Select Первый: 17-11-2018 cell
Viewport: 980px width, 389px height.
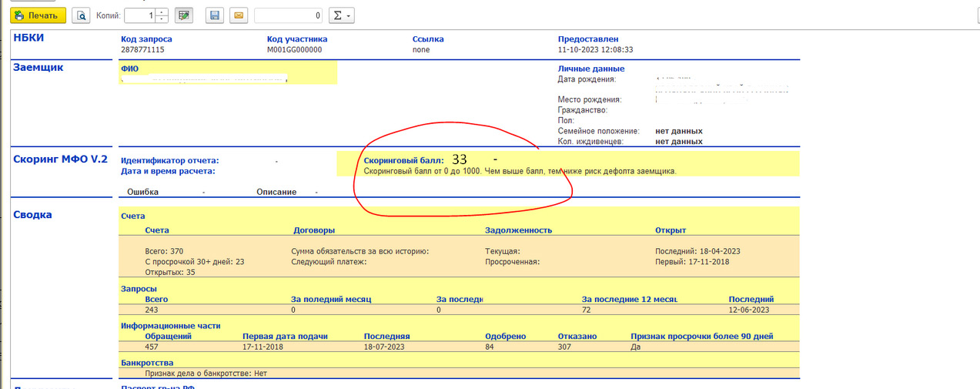click(692, 262)
